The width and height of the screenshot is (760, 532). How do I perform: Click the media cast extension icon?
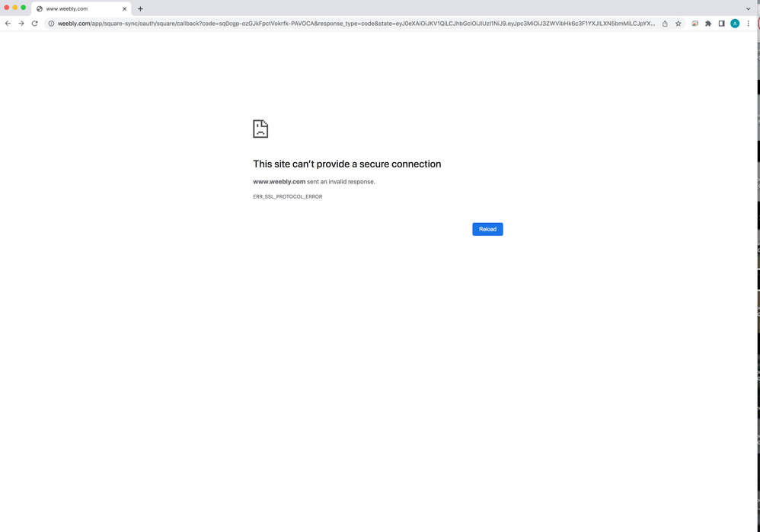pyautogui.click(x=695, y=24)
